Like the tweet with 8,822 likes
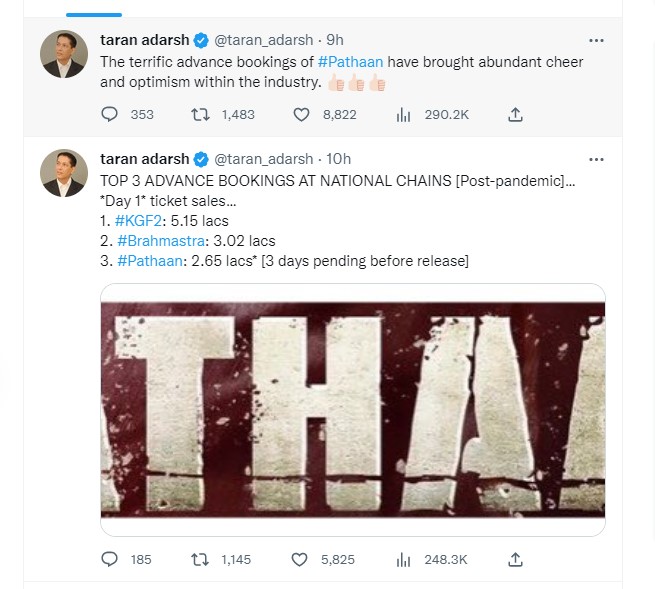Viewport: 655px width, 589px height. (x=302, y=115)
